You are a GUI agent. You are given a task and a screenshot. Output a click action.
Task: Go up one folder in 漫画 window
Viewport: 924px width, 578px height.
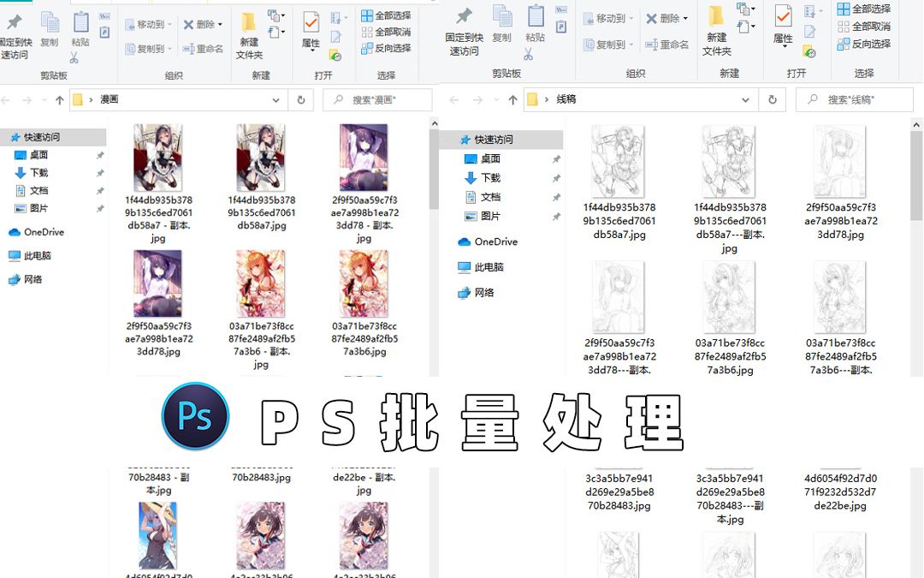[60, 100]
